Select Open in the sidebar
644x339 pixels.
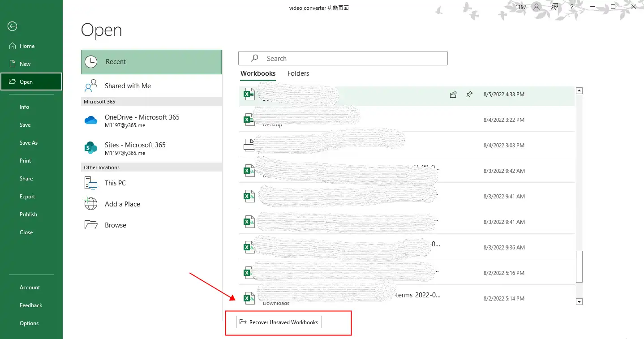[x=31, y=82]
